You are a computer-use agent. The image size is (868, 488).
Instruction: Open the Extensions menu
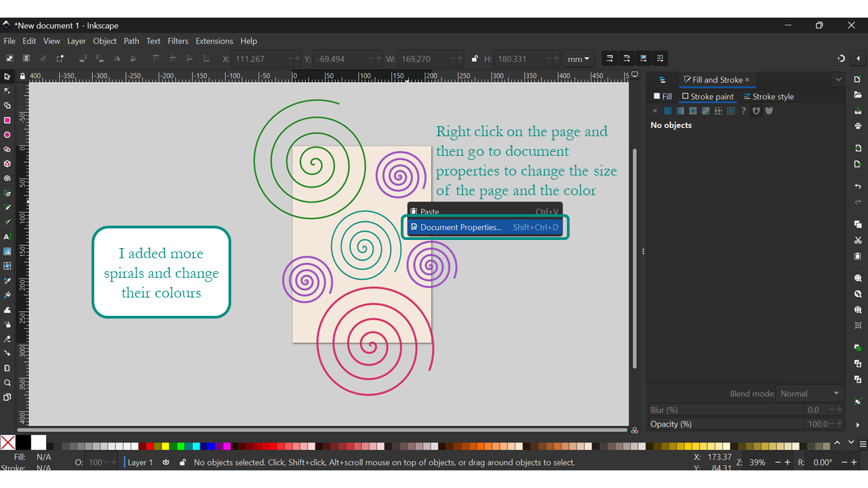click(x=214, y=41)
